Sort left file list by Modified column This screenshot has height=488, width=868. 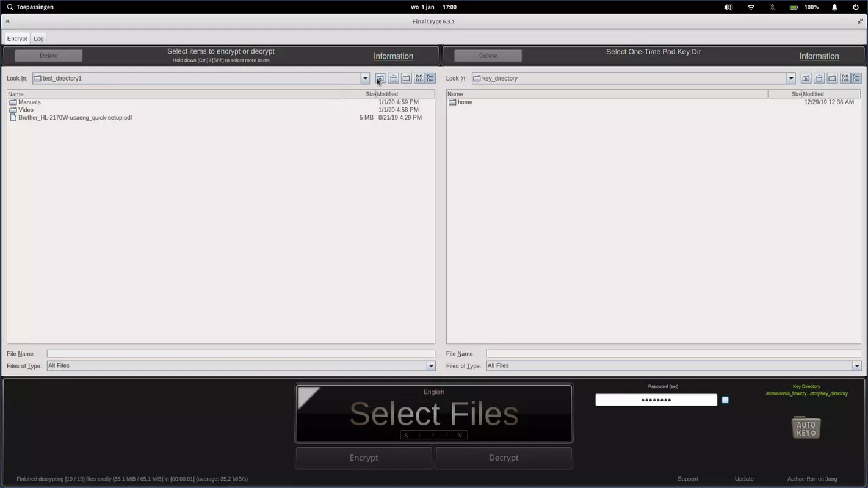point(405,94)
